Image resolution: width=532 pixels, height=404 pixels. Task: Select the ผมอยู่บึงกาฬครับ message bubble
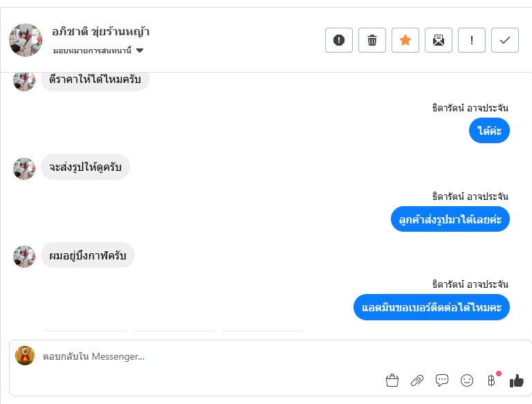tap(88, 256)
